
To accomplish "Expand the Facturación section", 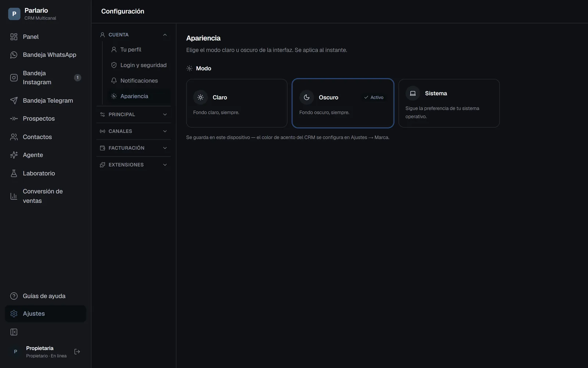I will pyautogui.click(x=133, y=148).
